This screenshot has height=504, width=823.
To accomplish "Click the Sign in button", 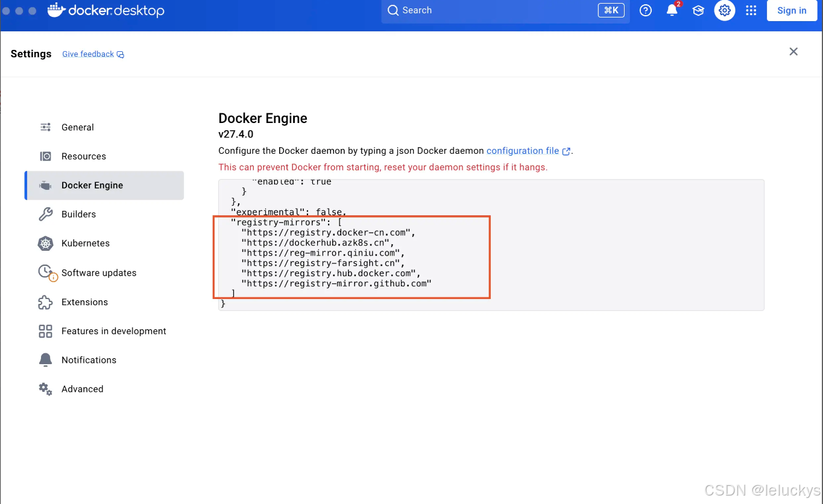I will click(x=792, y=10).
